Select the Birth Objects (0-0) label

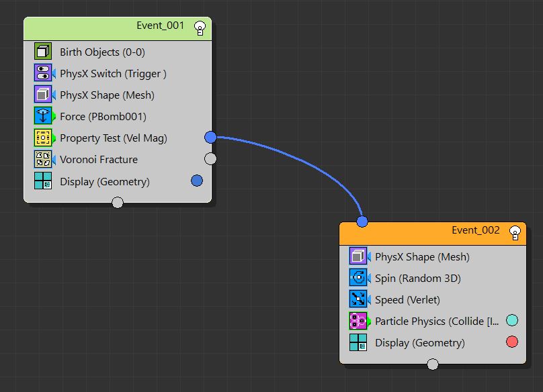tap(103, 52)
